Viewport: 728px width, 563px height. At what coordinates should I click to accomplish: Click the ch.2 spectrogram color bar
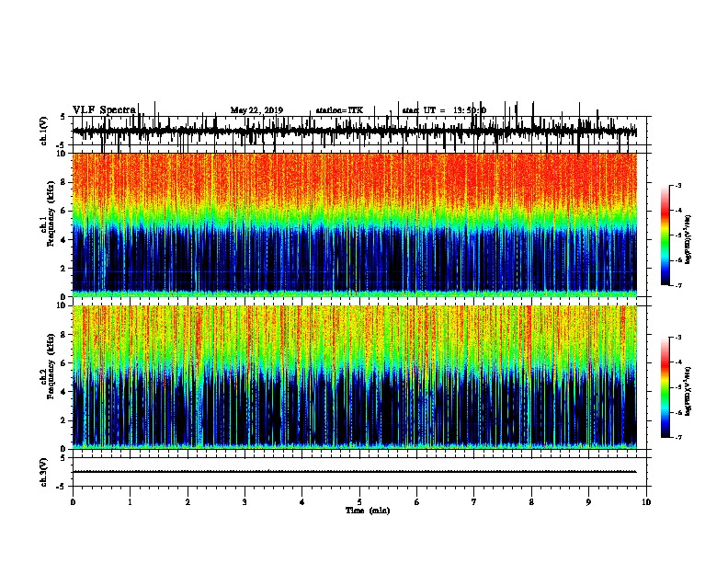tap(665, 387)
